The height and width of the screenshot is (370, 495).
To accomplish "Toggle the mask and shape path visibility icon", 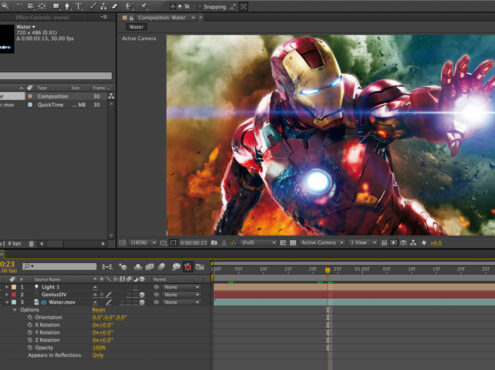I will (173, 243).
